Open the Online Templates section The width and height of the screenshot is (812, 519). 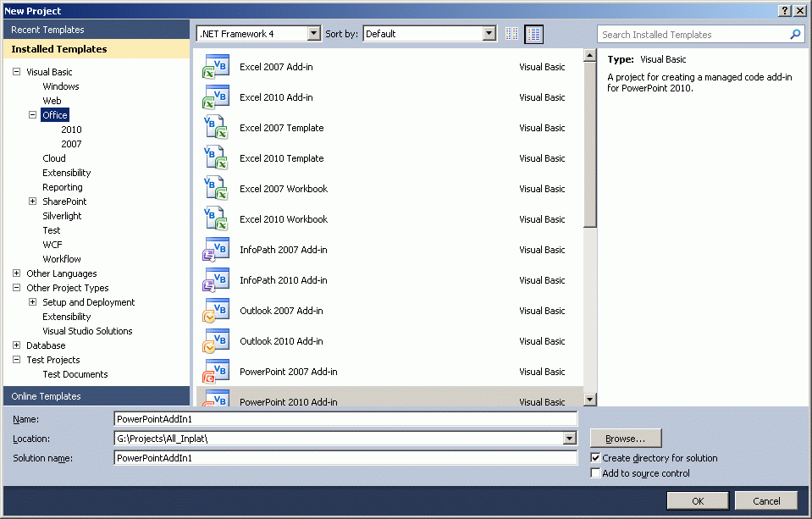(x=97, y=396)
